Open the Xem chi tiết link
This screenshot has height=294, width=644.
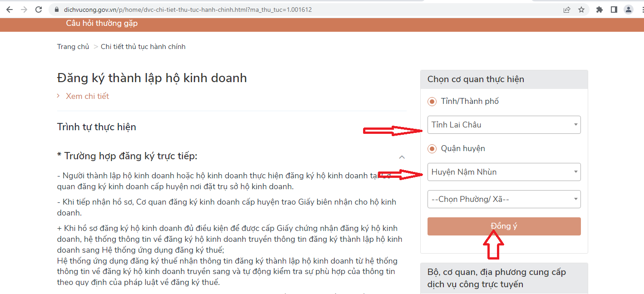pyautogui.click(x=87, y=96)
